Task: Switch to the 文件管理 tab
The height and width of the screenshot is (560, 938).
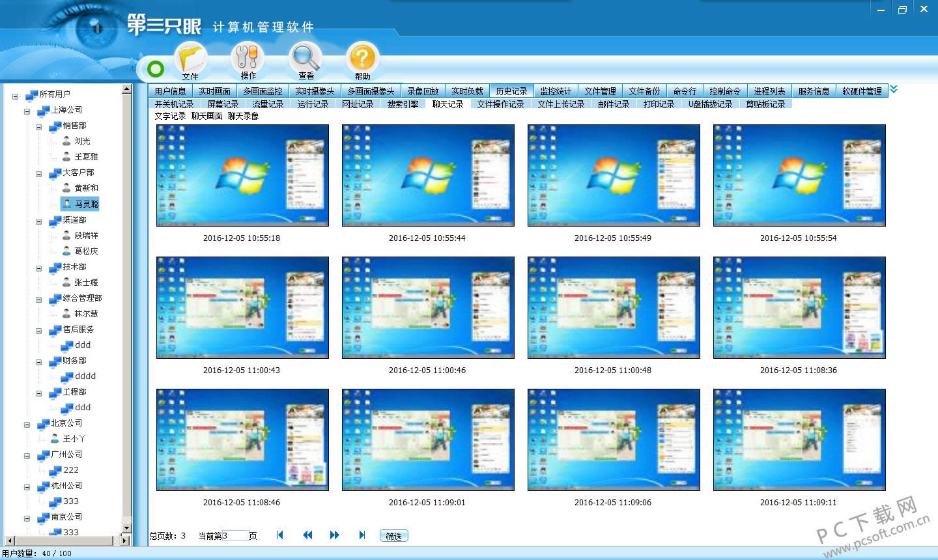Action: (x=600, y=91)
